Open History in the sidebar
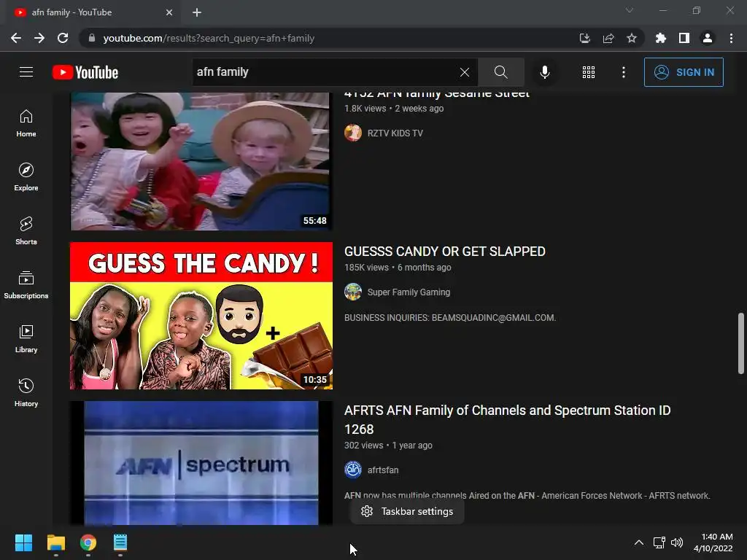Viewport: 747px width, 560px height. pos(26,392)
